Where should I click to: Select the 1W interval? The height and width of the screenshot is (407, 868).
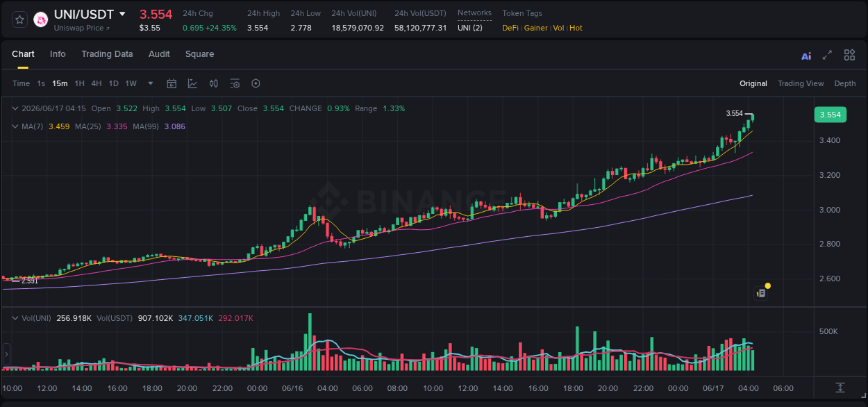point(131,83)
